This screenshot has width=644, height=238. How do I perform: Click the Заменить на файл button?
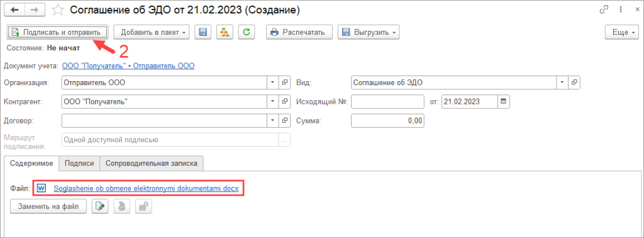[48, 207]
